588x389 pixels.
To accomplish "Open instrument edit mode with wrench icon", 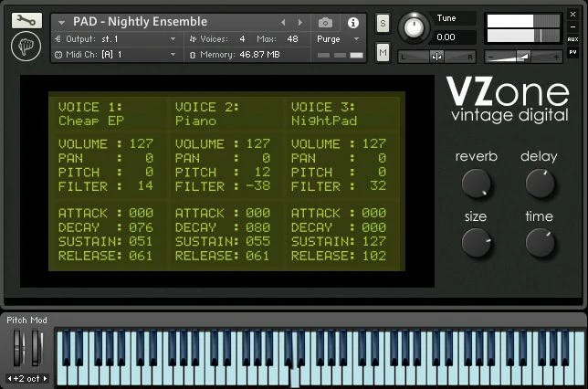I will pyautogui.click(x=26, y=21).
